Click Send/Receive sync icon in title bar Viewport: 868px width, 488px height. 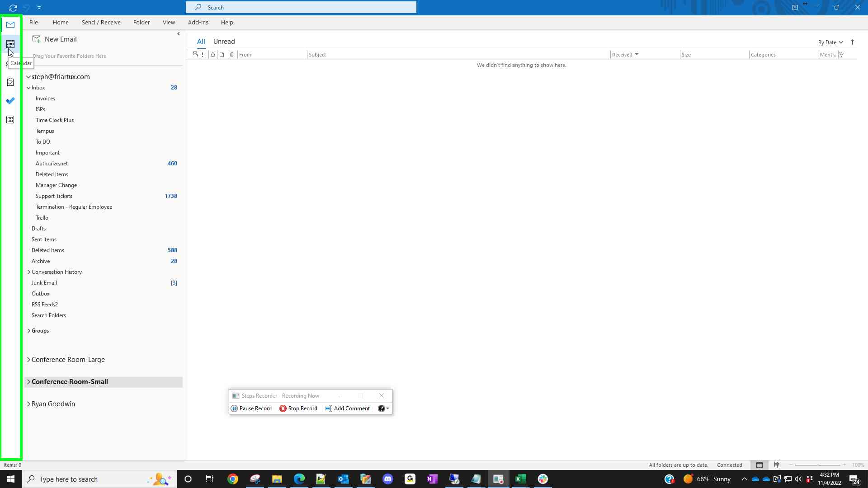(x=13, y=8)
